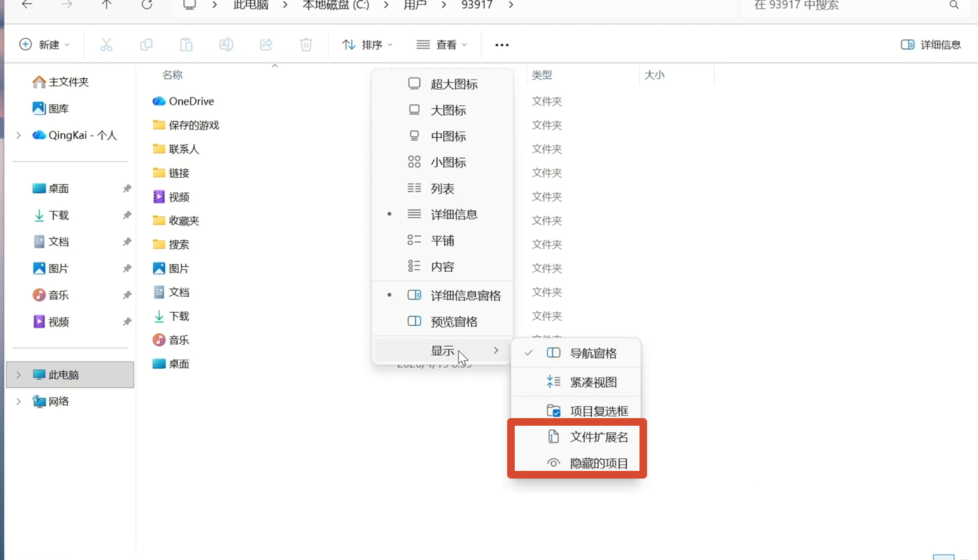Click the Delete trash can icon

[x=306, y=45]
